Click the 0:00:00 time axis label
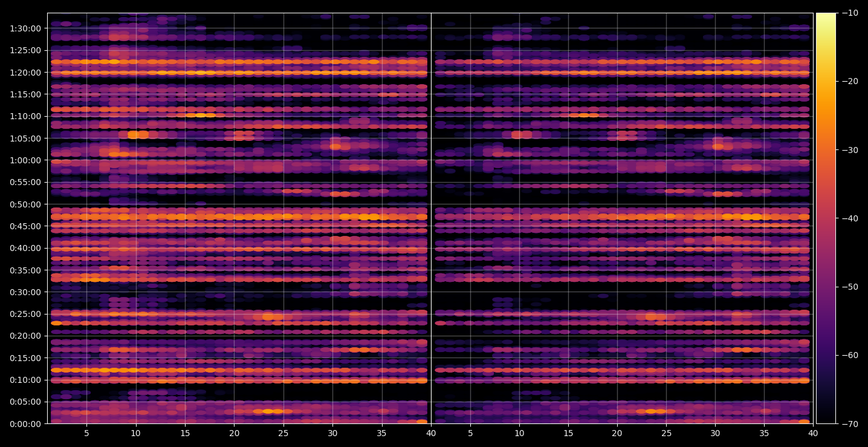The height and width of the screenshot is (447, 868). pyautogui.click(x=25, y=423)
